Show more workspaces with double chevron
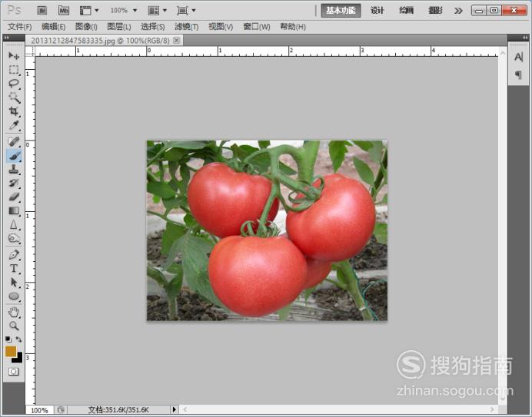This screenshot has height=417, width=532. tap(458, 11)
